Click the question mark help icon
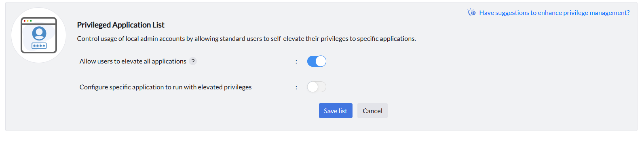644x167 pixels. (x=193, y=61)
